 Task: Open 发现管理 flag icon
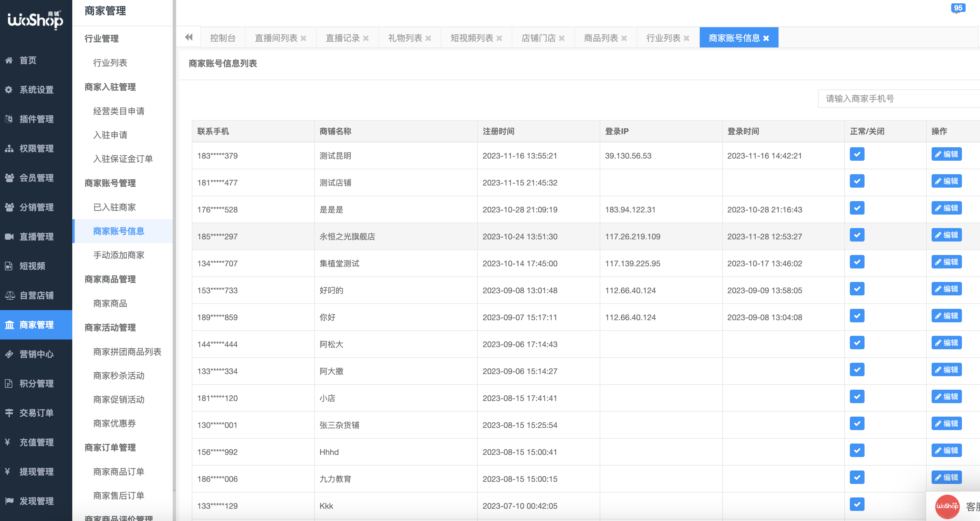coord(9,501)
